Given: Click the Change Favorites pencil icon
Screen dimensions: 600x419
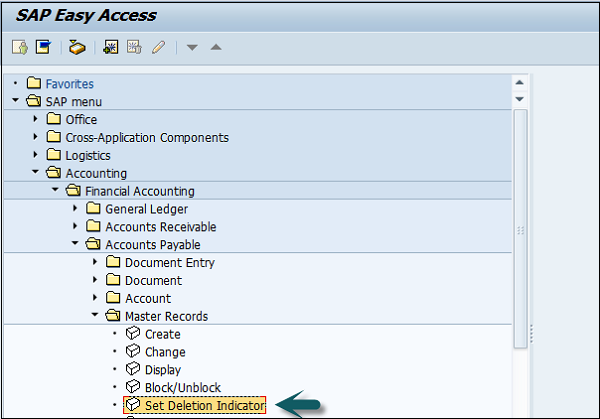Looking at the screenshot, I should 158,47.
